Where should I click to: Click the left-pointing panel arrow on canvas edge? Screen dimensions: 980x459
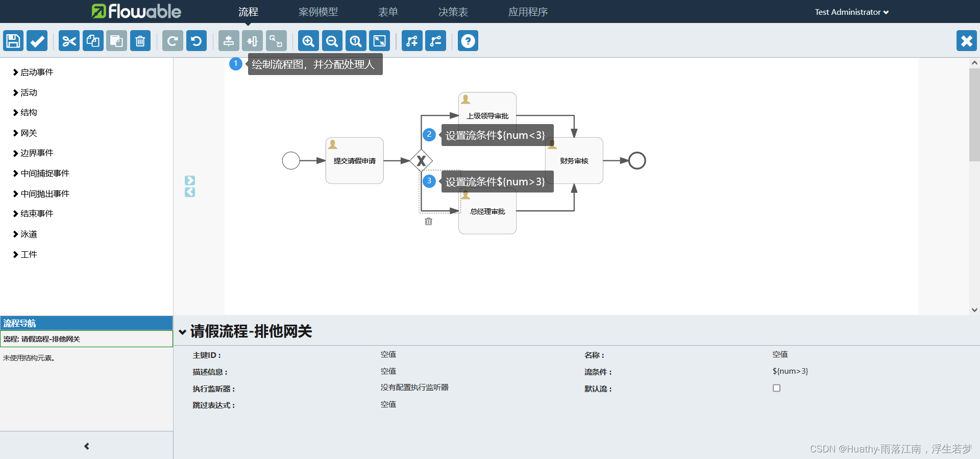click(190, 192)
